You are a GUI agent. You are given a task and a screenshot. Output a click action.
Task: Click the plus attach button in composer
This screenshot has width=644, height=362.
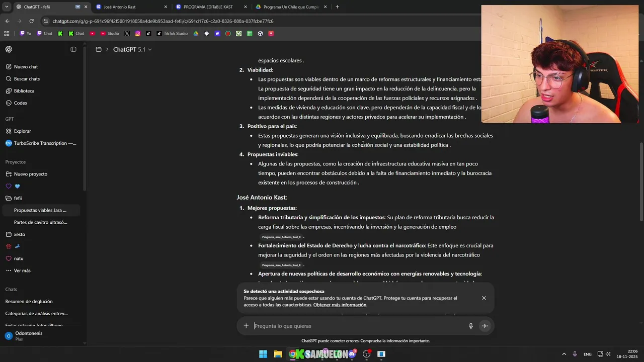(x=246, y=326)
